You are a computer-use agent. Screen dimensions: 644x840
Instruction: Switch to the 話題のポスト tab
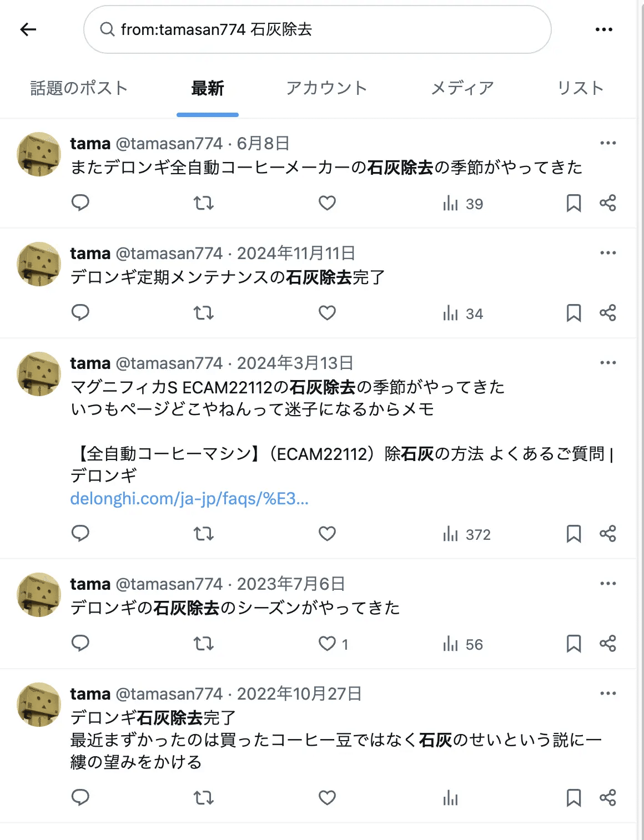point(79,88)
